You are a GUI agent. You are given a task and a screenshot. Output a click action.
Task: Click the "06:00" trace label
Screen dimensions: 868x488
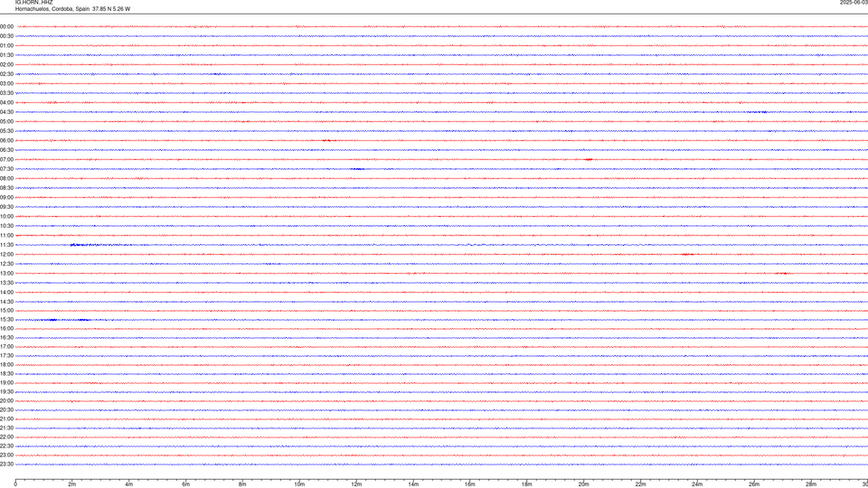coord(6,141)
